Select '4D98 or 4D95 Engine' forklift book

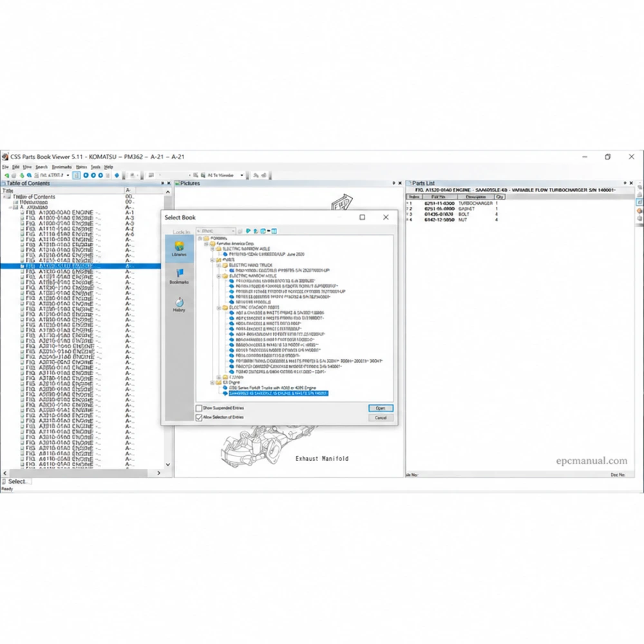point(272,388)
